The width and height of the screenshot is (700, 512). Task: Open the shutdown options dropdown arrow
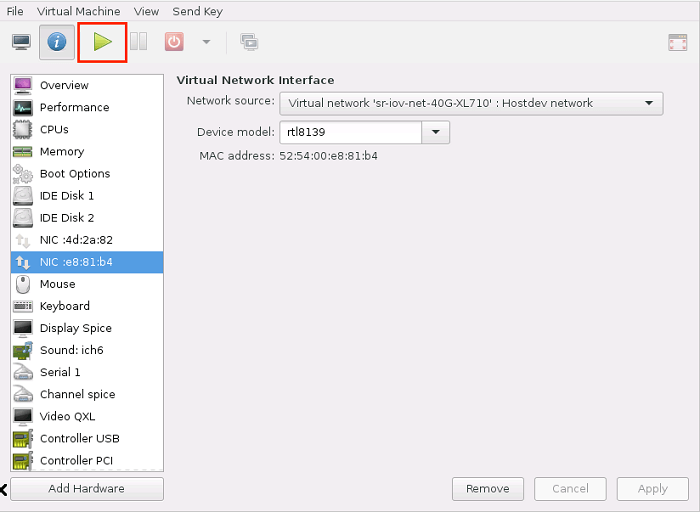206,42
